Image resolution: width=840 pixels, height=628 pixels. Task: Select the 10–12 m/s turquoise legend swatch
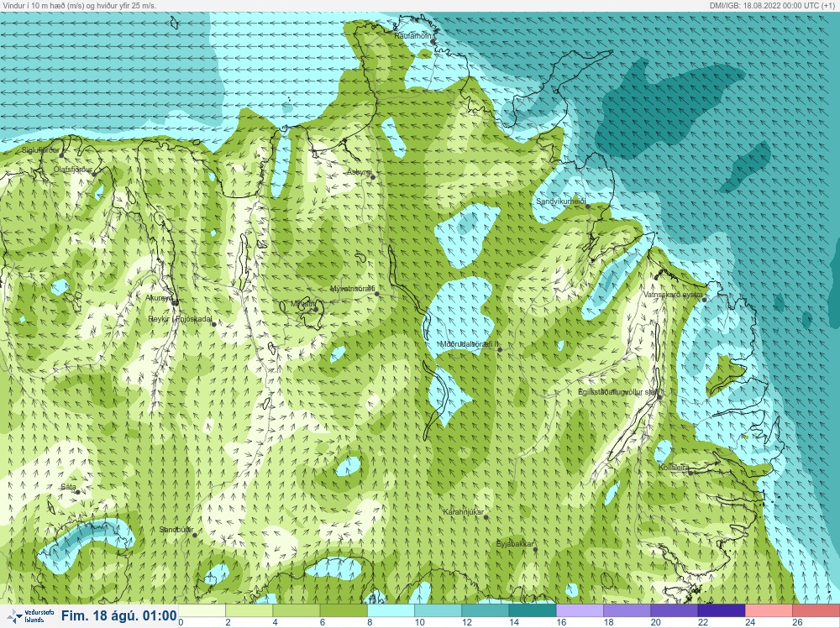click(438, 610)
